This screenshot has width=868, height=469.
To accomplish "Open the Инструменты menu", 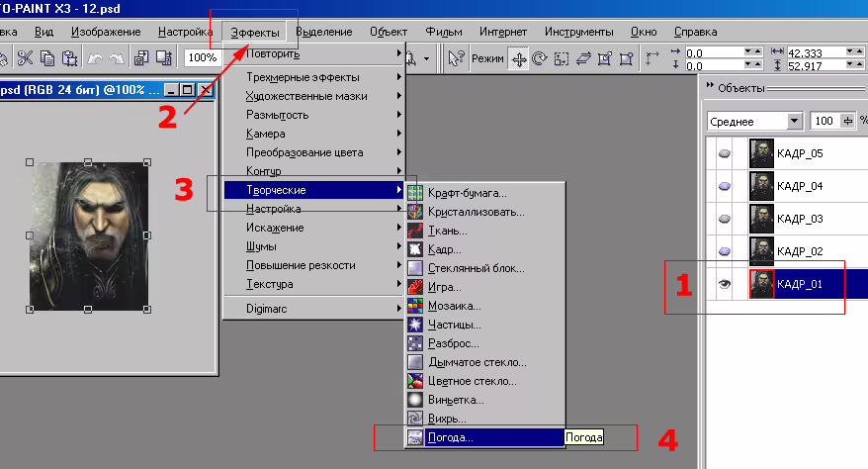I will click(x=578, y=32).
